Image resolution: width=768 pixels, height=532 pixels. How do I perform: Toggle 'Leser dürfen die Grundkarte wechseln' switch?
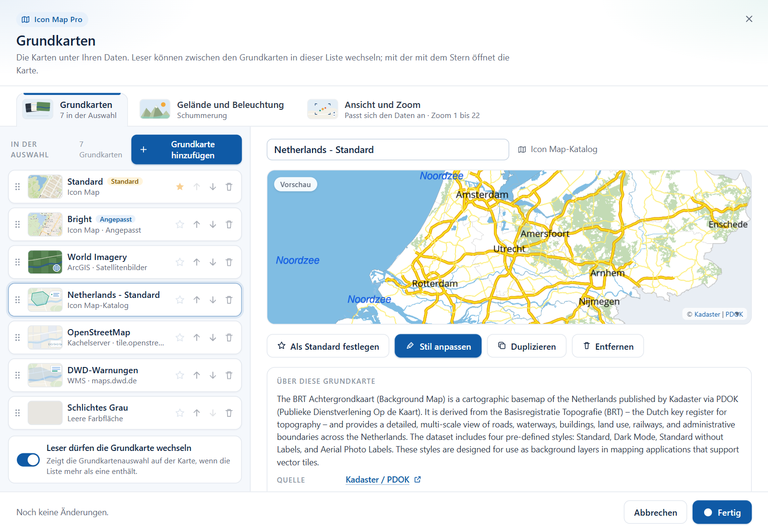(28, 460)
